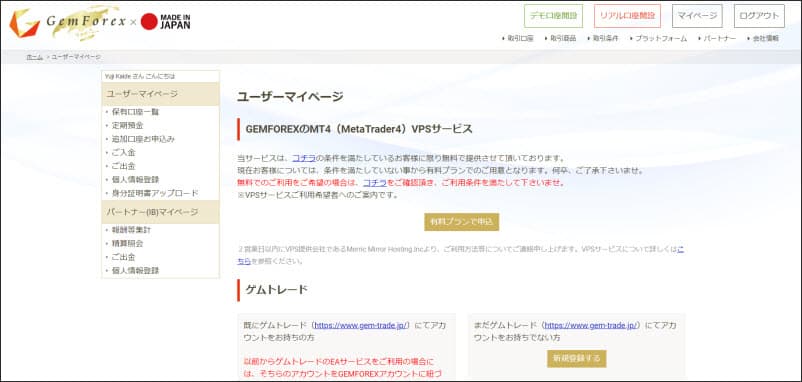Click the ゲムトレード section heading
The height and width of the screenshot is (382, 802).
pos(277,289)
